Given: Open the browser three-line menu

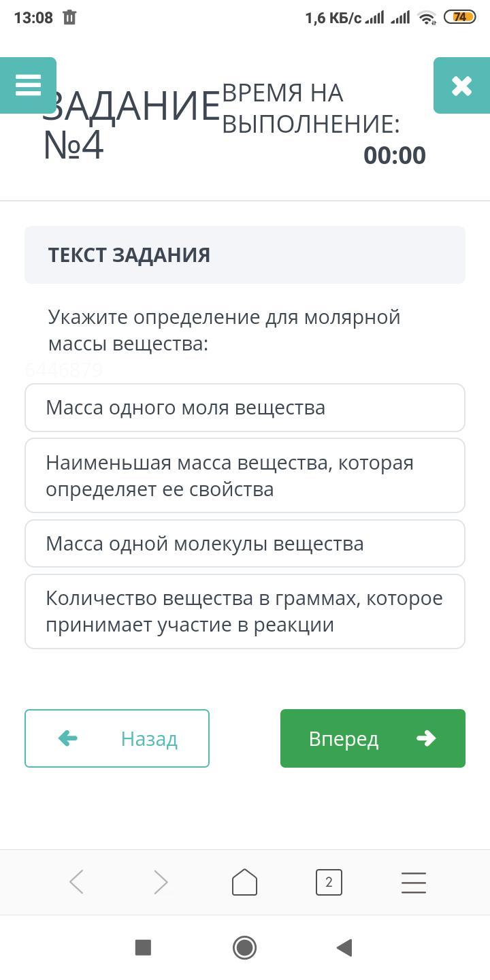Looking at the screenshot, I should tap(413, 883).
